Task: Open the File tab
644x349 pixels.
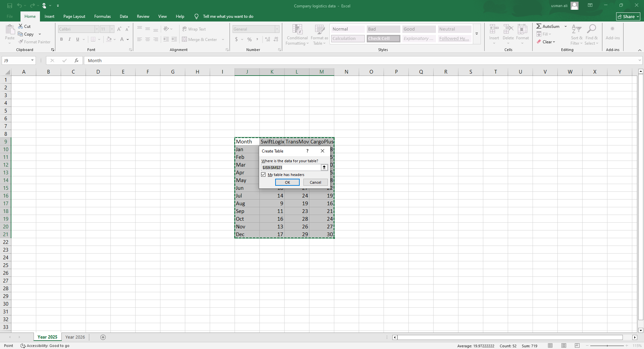Action: (x=10, y=16)
